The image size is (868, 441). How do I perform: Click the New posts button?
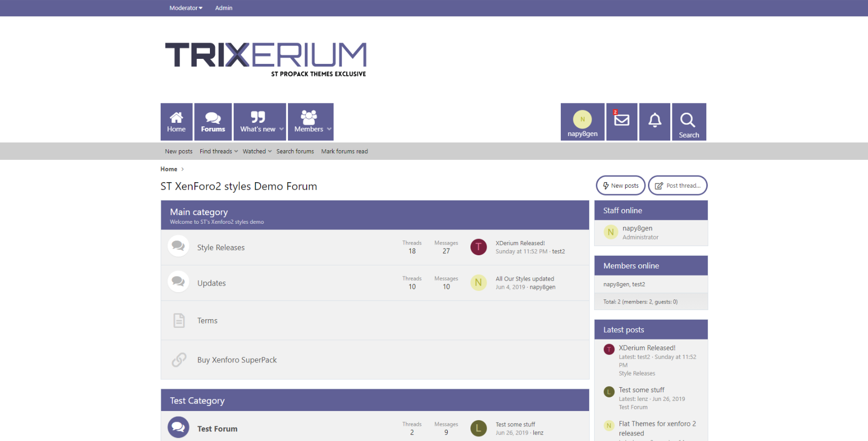click(x=621, y=186)
